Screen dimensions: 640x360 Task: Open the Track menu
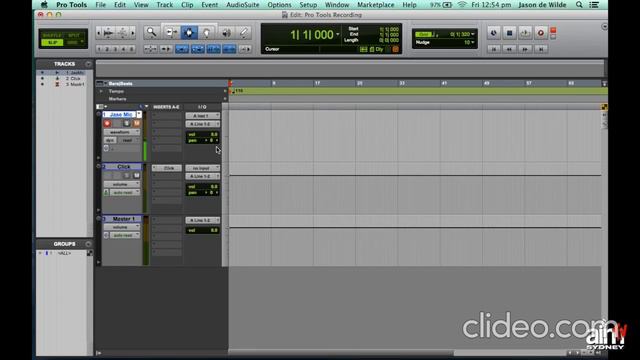(164, 5)
